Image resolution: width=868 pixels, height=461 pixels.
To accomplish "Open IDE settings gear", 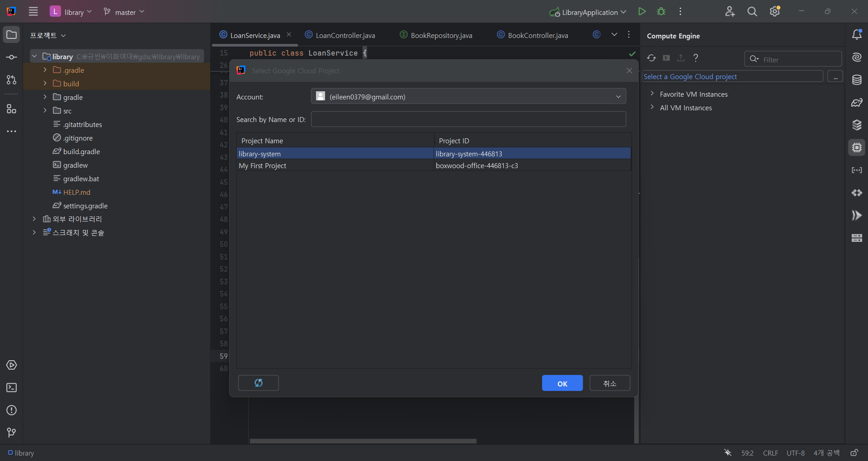I will point(775,12).
